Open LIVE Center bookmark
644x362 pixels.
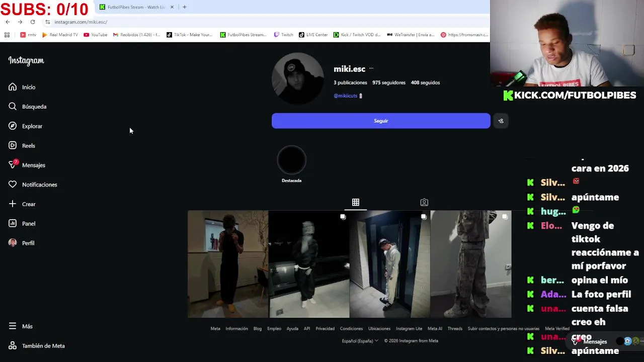313,35
